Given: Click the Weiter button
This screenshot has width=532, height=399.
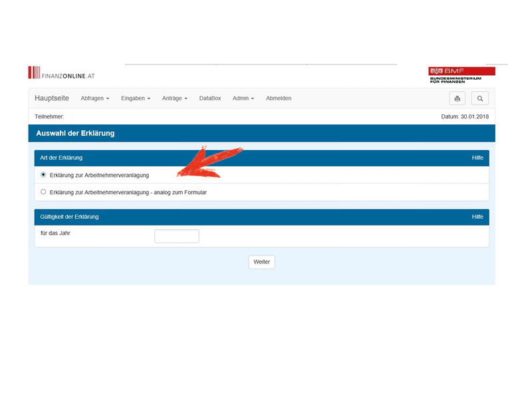Looking at the screenshot, I should point(261,262).
